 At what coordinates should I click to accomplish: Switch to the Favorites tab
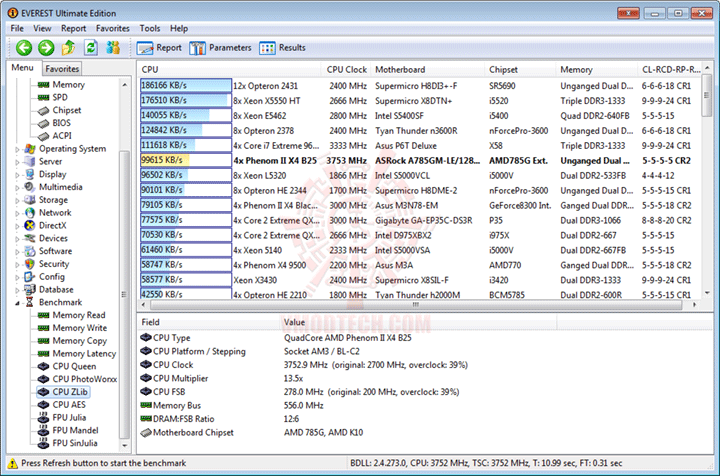pyautogui.click(x=62, y=69)
